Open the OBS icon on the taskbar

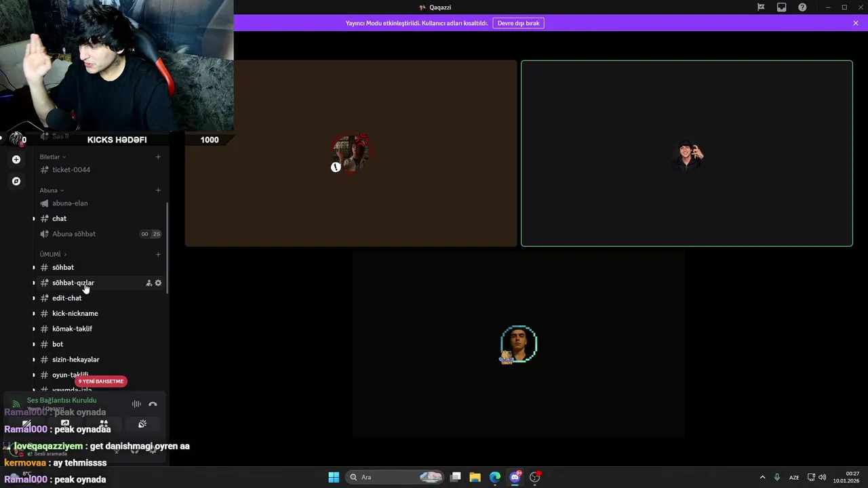(x=535, y=477)
